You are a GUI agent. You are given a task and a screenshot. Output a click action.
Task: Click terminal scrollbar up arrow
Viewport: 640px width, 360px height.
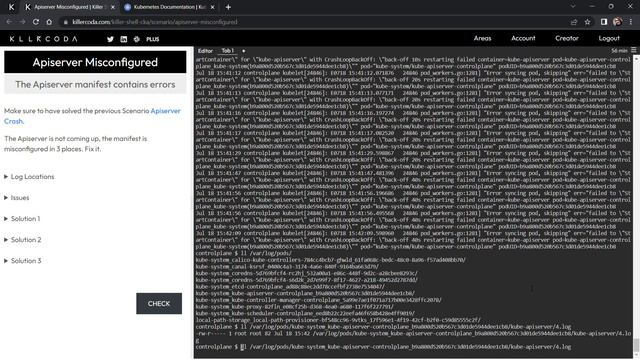636,59
